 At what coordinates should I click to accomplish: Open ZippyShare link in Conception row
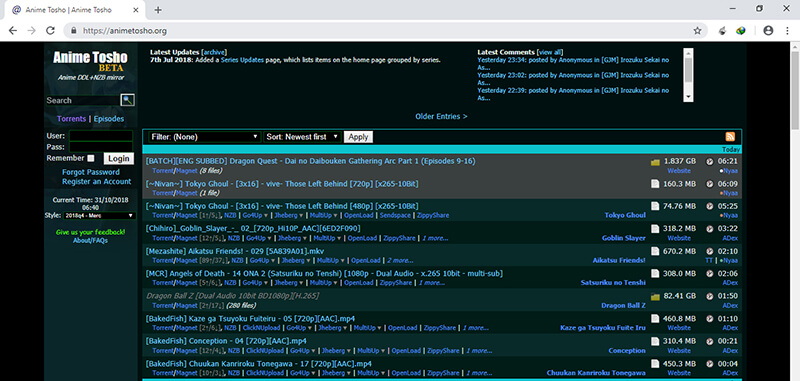point(443,351)
